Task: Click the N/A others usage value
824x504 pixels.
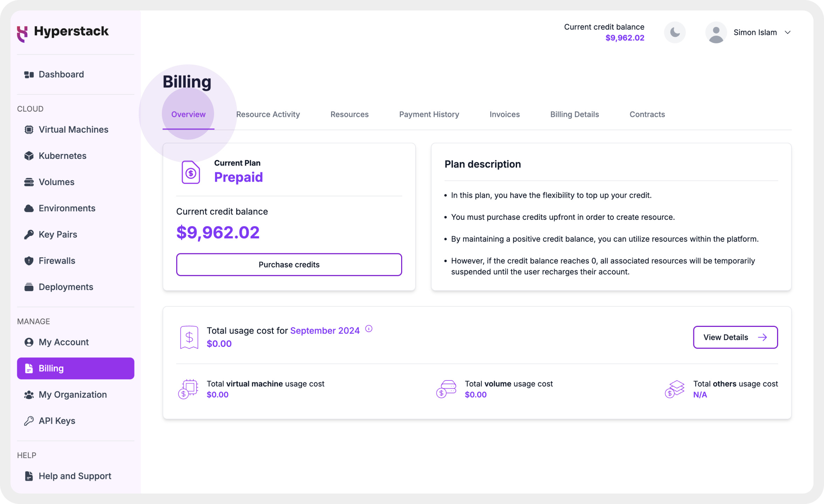Action: point(700,395)
